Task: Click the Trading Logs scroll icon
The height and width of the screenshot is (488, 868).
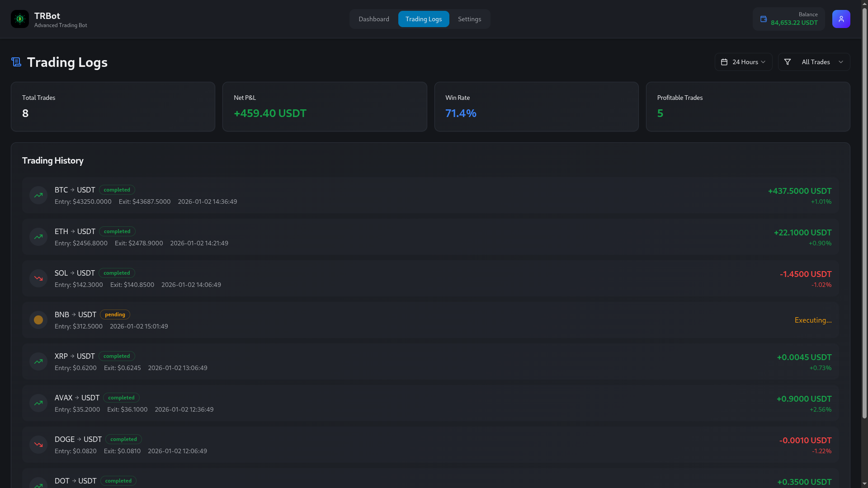Action: [16, 62]
